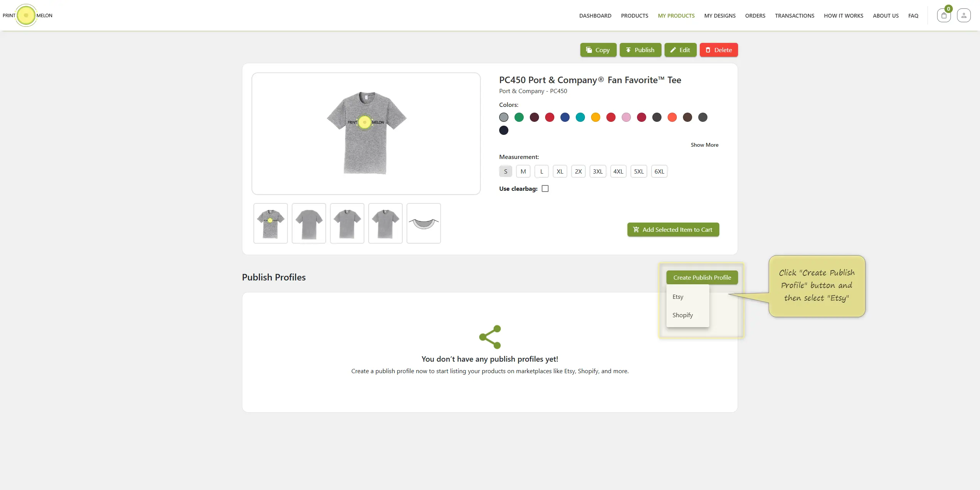Open the thumbnail showing the logo print tee

point(270,223)
